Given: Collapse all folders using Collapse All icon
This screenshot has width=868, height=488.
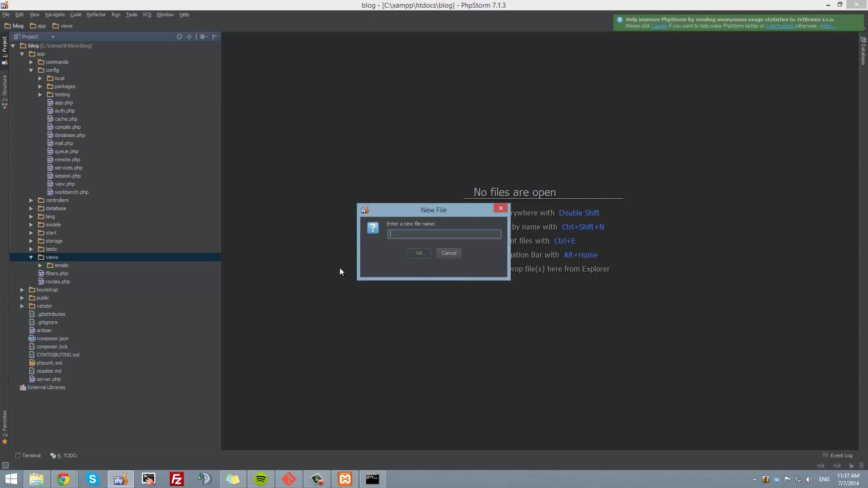Looking at the screenshot, I should click(x=189, y=37).
